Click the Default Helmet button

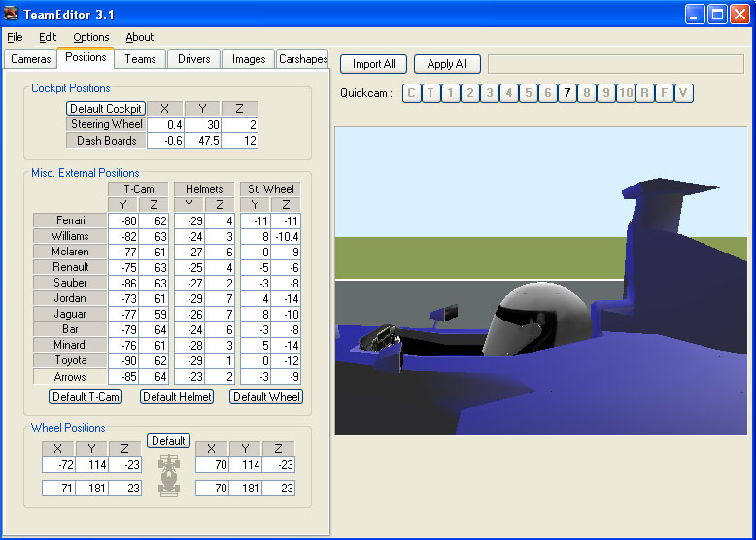tap(177, 396)
